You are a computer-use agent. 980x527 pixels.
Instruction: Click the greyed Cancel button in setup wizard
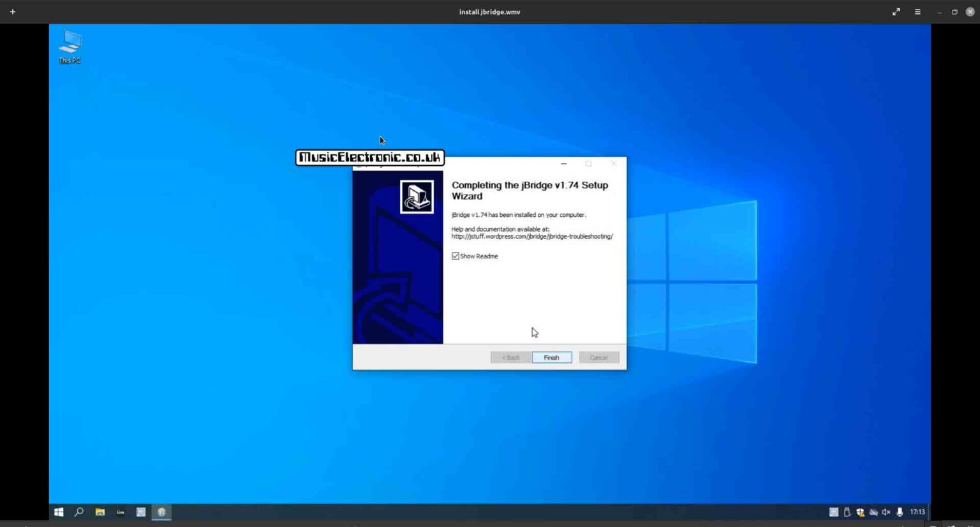[x=599, y=357]
